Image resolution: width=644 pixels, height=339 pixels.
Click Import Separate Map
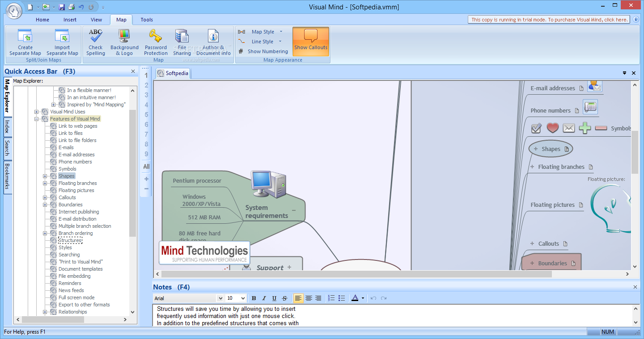[x=62, y=42]
